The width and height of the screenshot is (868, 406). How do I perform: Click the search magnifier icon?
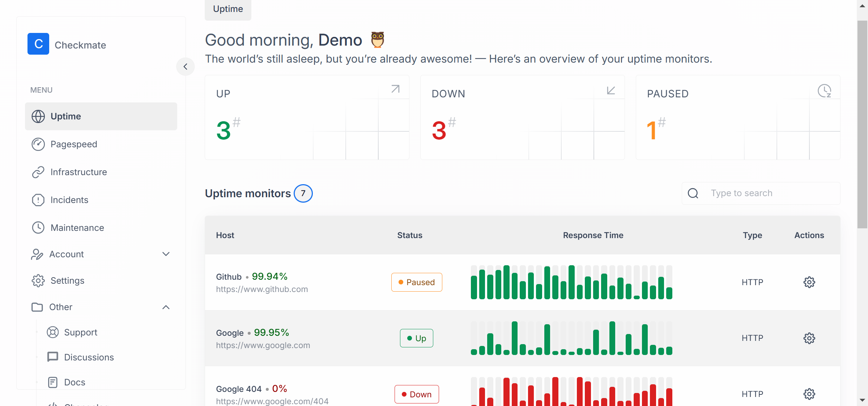tap(693, 193)
